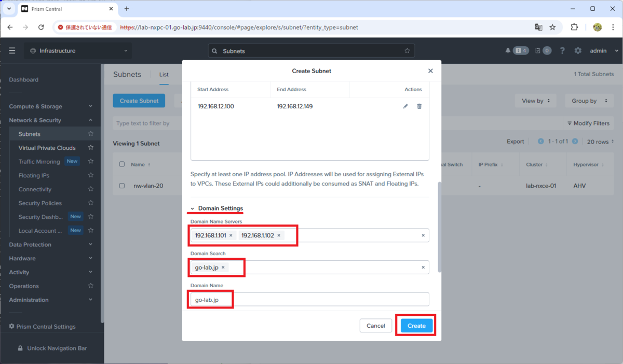Click the Create Subnet button behind dialog
This screenshot has width=623, height=364.
click(139, 101)
